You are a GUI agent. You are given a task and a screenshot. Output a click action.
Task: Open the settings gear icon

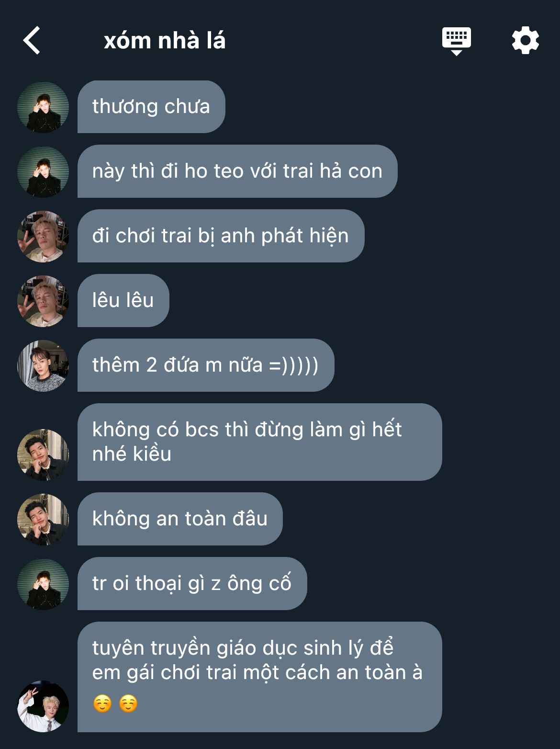pyautogui.click(x=525, y=40)
